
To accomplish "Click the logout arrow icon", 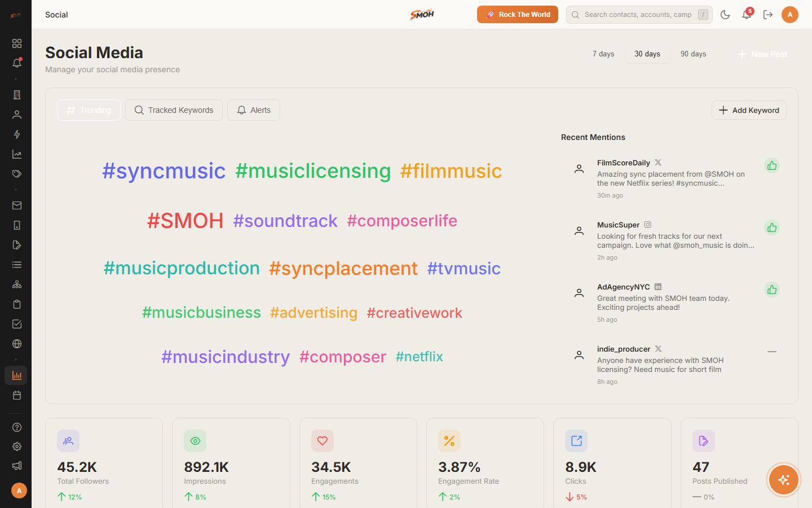I will pyautogui.click(x=768, y=15).
